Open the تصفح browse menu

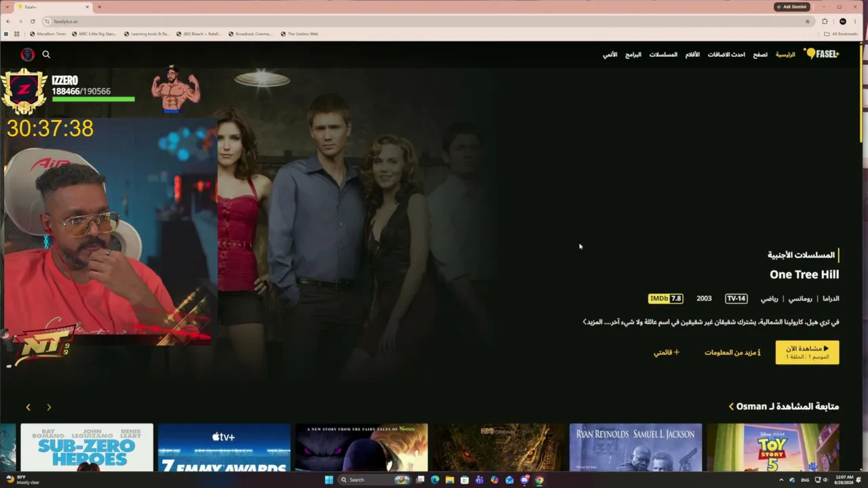click(x=760, y=54)
